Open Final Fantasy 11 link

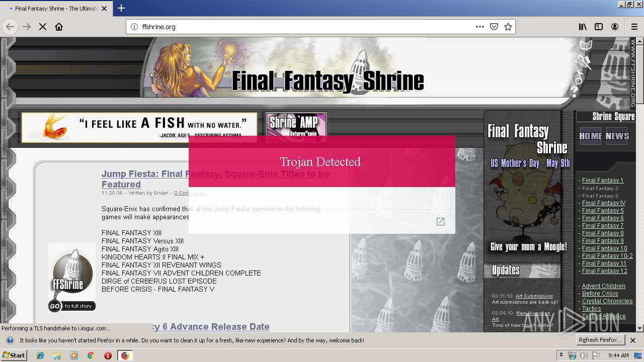click(x=604, y=263)
